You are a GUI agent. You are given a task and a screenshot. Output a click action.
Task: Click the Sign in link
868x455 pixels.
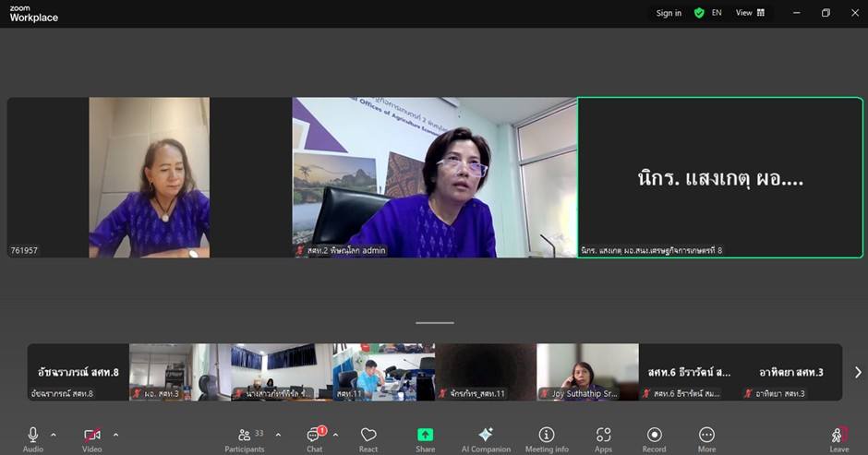click(669, 13)
